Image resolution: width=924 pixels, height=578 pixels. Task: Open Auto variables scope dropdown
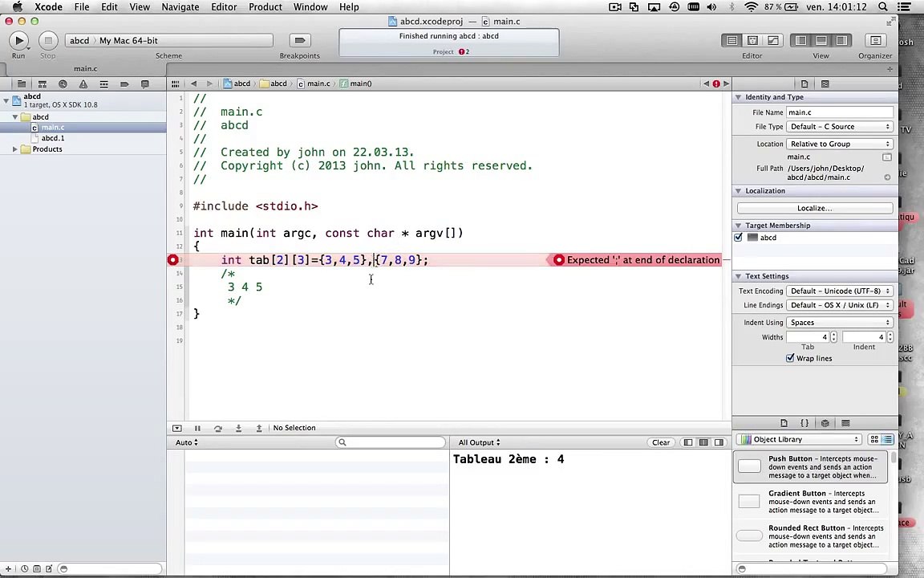pos(187,442)
